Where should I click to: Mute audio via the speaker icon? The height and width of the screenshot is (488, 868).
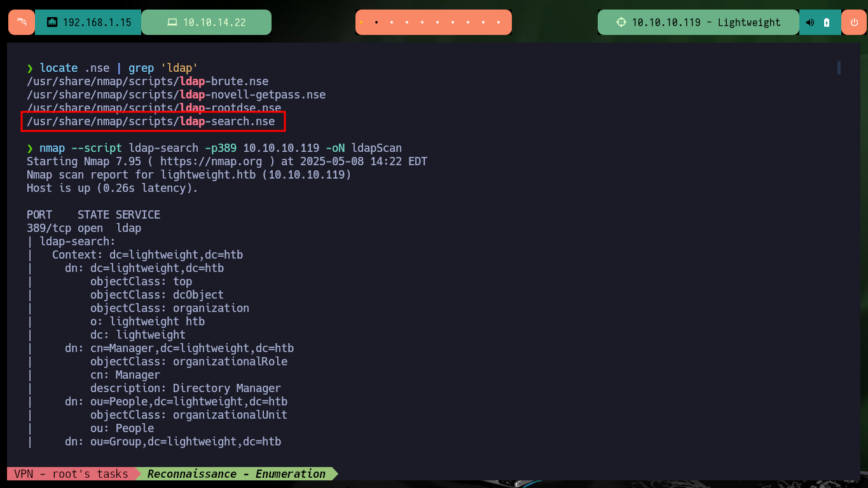(x=810, y=22)
